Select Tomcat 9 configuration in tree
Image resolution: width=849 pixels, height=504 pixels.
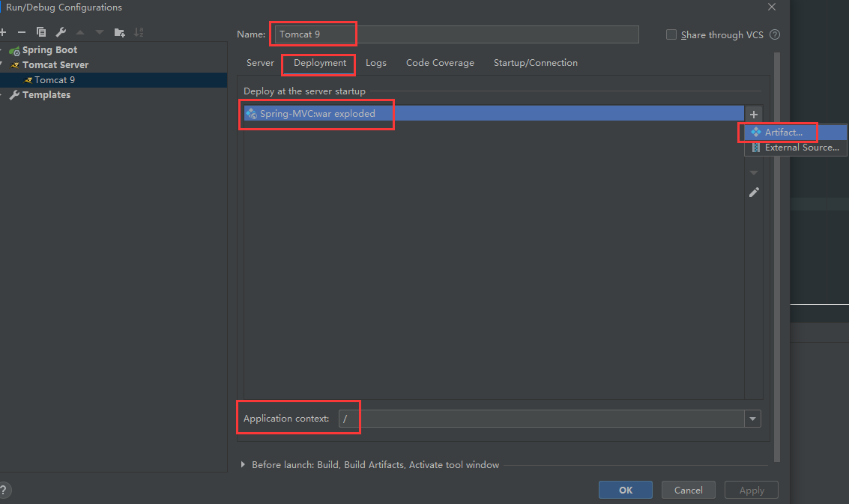(54, 80)
